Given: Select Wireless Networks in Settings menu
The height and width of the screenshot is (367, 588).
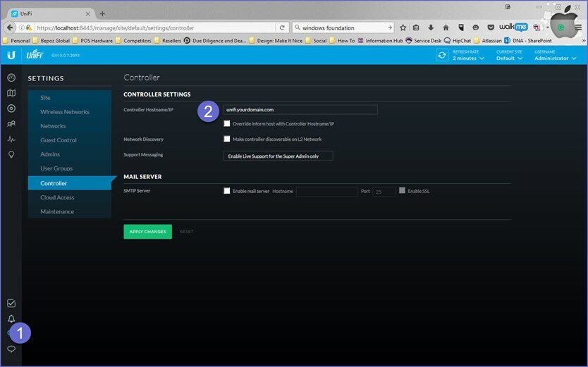Looking at the screenshot, I should (64, 111).
